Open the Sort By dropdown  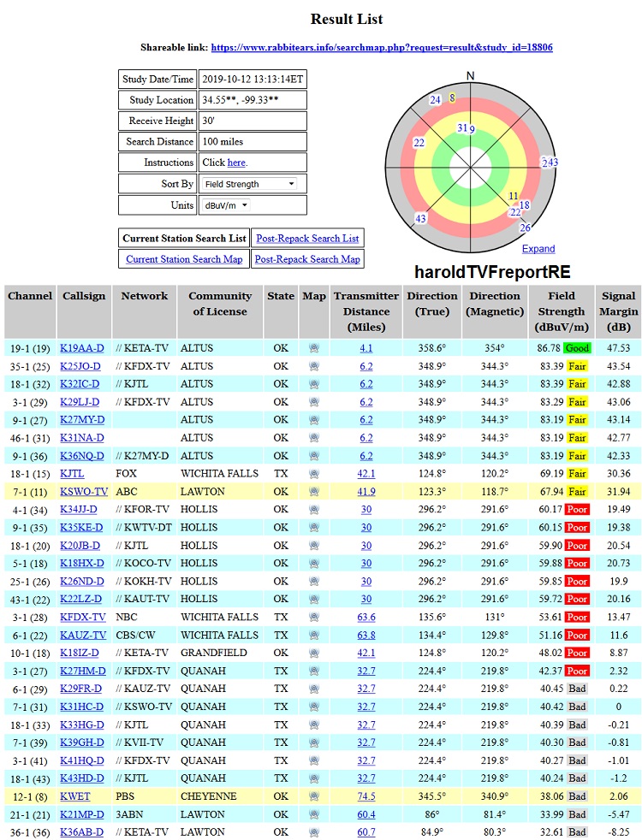[x=250, y=184]
